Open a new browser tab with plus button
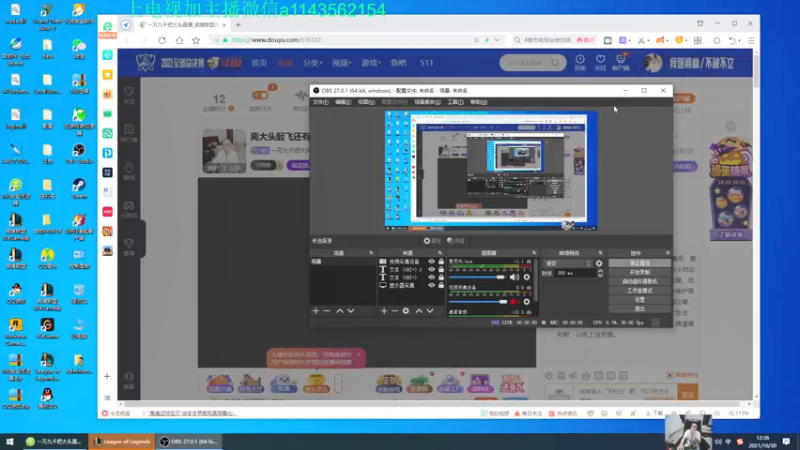 click(x=238, y=24)
